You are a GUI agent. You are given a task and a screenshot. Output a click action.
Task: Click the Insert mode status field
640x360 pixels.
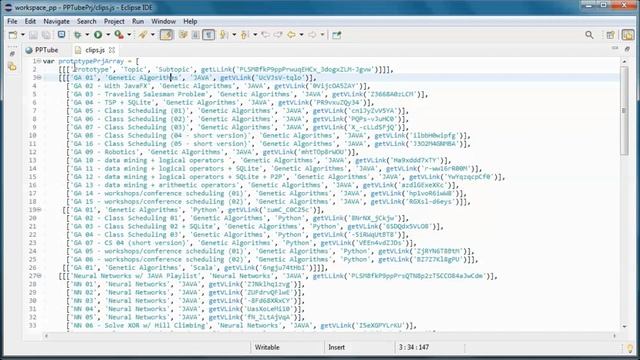(336, 347)
